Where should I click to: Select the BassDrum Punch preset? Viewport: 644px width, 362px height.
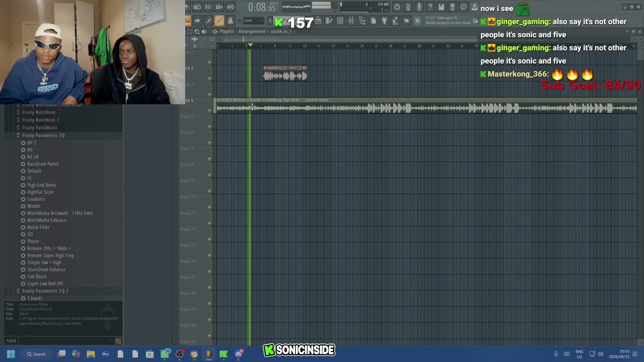(x=43, y=164)
